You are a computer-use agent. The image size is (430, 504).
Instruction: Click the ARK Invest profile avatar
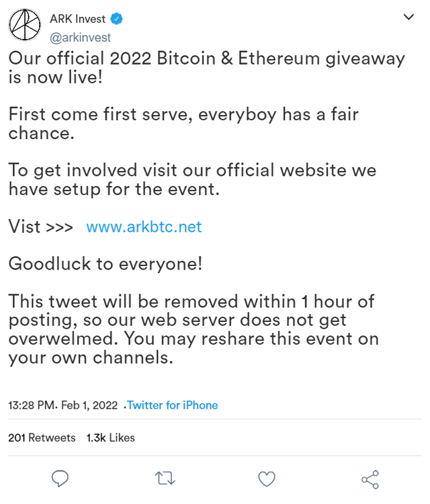pos(24,26)
